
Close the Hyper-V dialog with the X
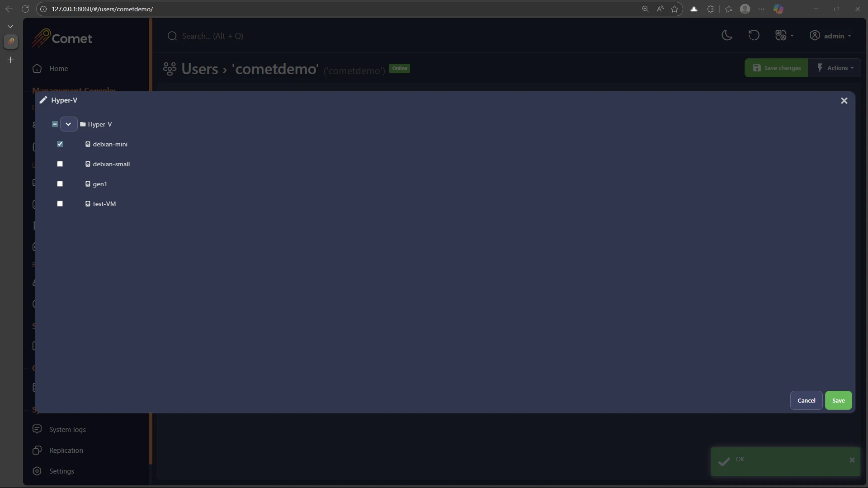click(x=844, y=101)
